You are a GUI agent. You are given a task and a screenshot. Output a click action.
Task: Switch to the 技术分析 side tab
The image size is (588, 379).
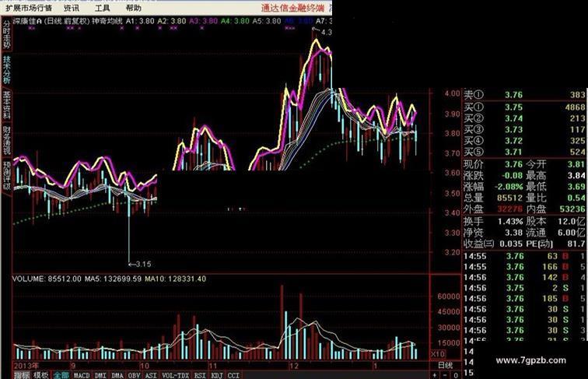(x=6, y=69)
